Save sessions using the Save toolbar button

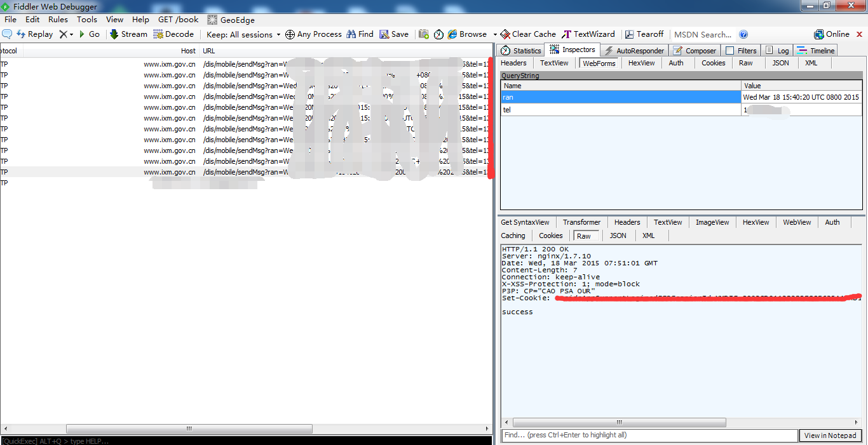394,34
